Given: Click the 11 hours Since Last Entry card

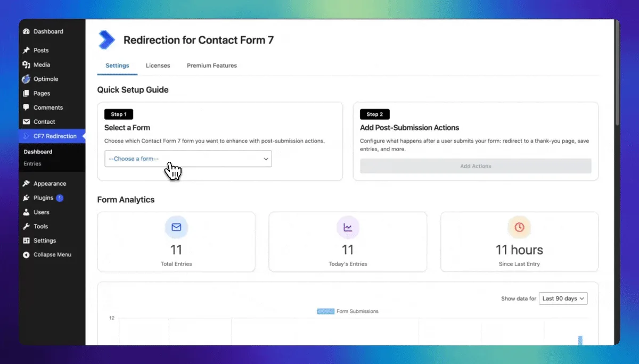Looking at the screenshot, I should pos(519,242).
